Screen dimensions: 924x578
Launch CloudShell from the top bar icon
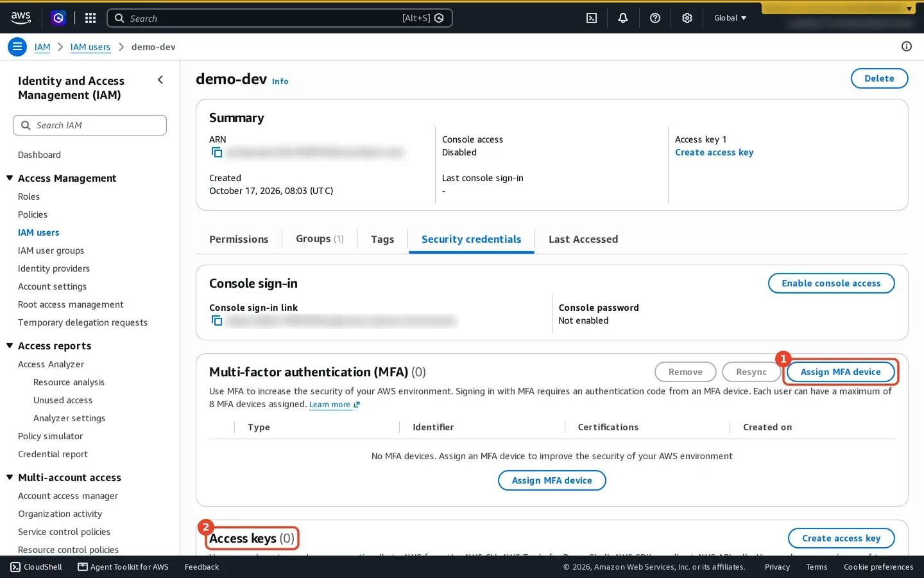click(592, 18)
